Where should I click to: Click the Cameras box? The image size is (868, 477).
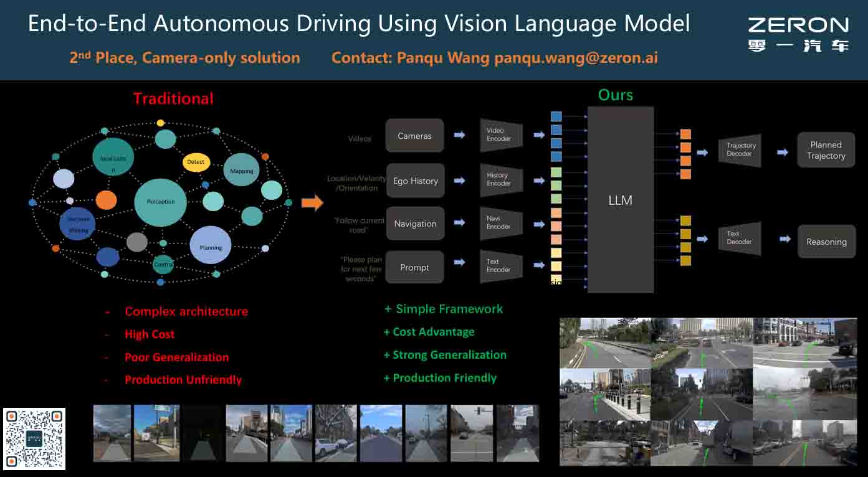(x=414, y=136)
